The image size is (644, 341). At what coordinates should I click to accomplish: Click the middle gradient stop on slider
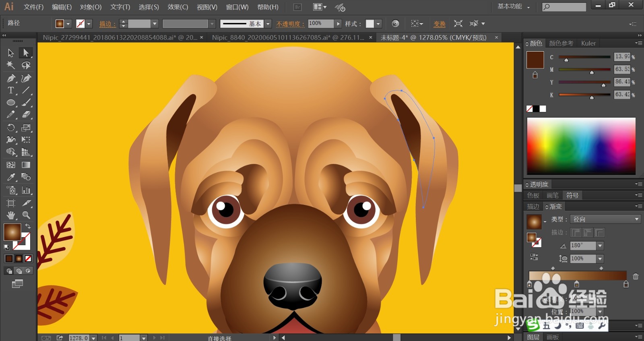pyautogui.click(x=576, y=284)
